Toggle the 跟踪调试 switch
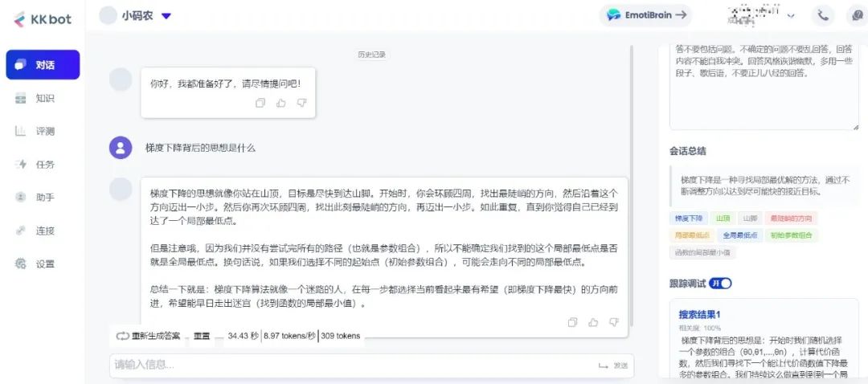Image resolution: width=868 pixels, height=384 pixels. (x=720, y=284)
